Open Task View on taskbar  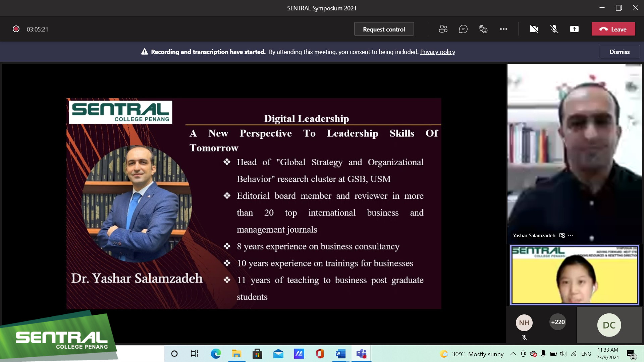pos(195,354)
